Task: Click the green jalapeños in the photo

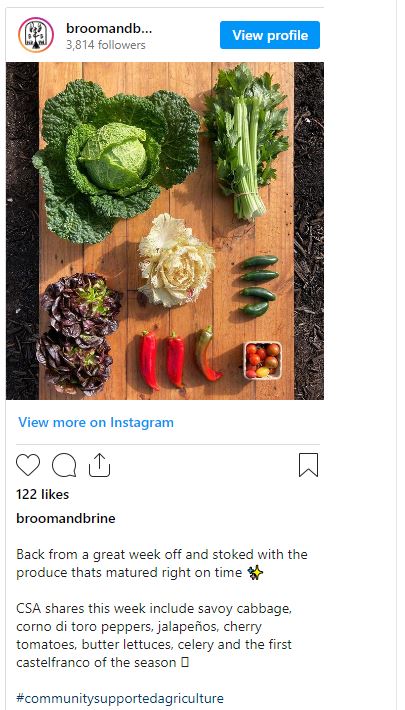Action: click(x=258, y=285)
